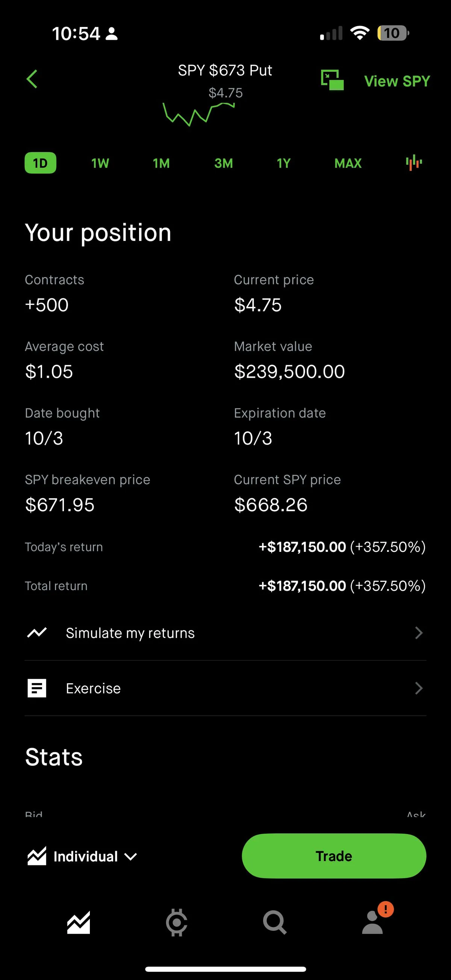The image size is (451, 980).
Task: Tap the View SPY link
Action: click(x=397, y=81)
